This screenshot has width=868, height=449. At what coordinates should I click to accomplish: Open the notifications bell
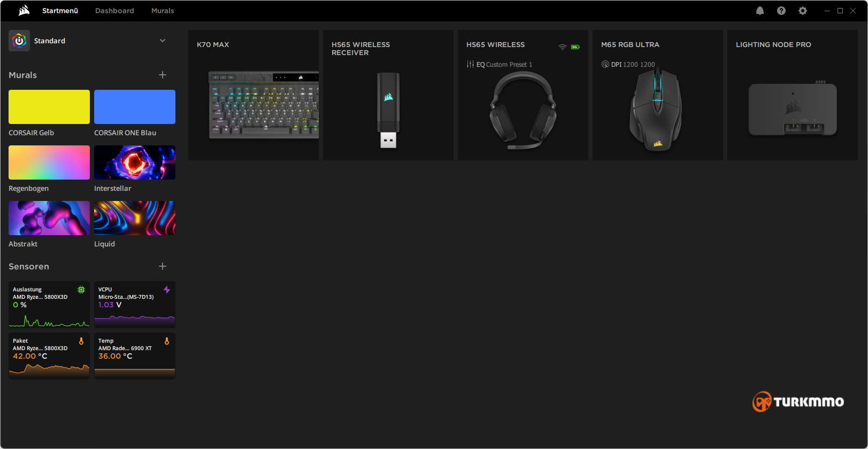(x=760, y=11)
